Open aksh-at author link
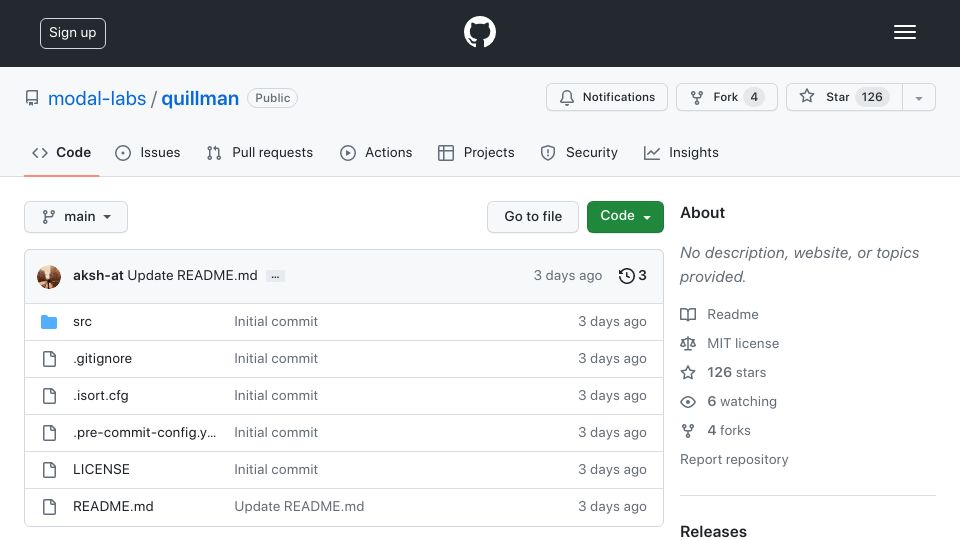This screenshot has width=960, height=540. tap(98, 276)
